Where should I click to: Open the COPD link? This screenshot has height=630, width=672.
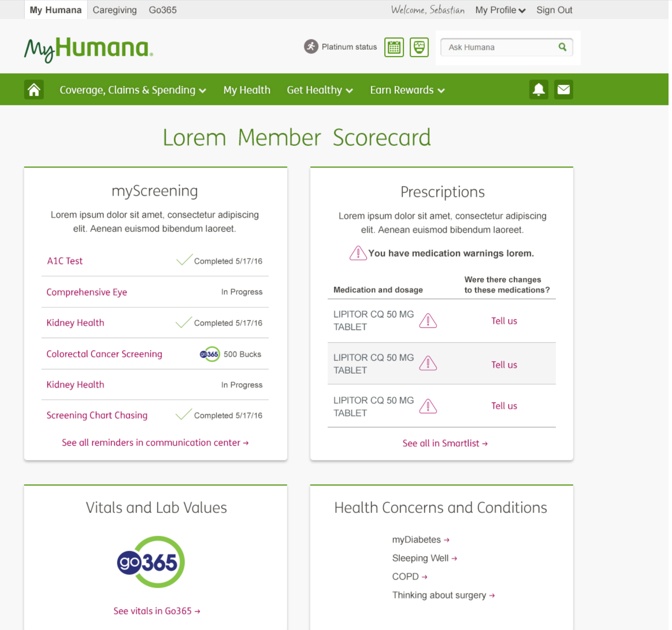[410, 577]
